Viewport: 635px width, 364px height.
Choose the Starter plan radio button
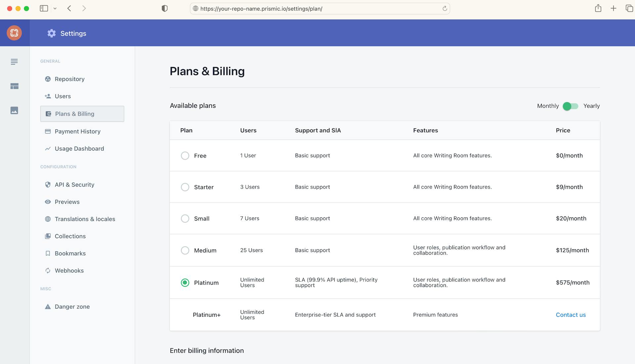185,187
